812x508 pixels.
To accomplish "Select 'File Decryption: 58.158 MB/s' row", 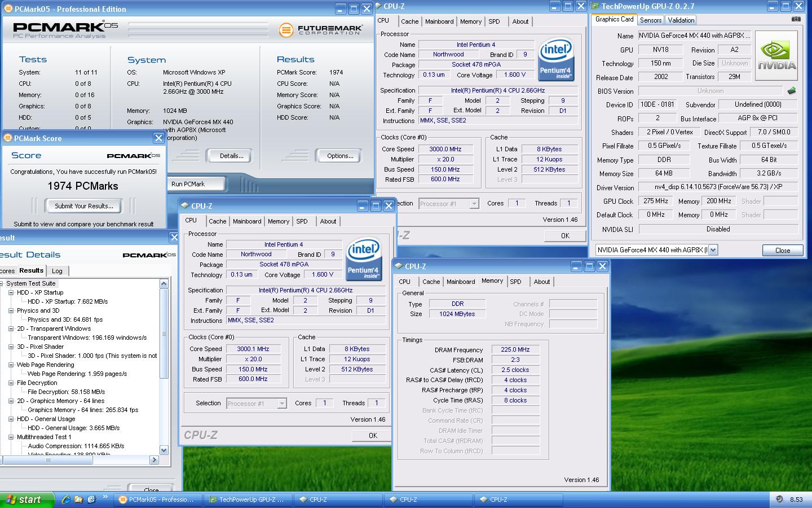I will click(x=67, y=392).
